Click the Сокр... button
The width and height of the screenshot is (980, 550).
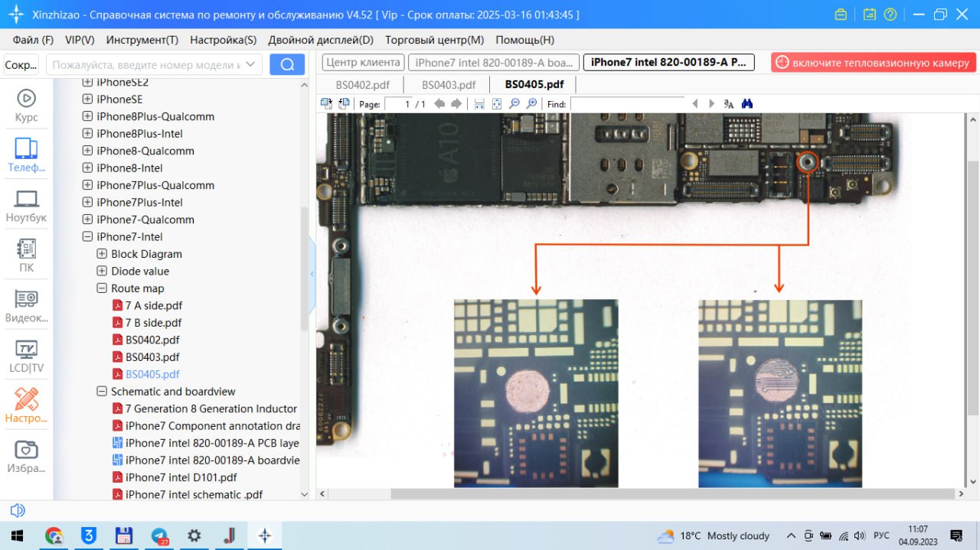pos(21,65)
